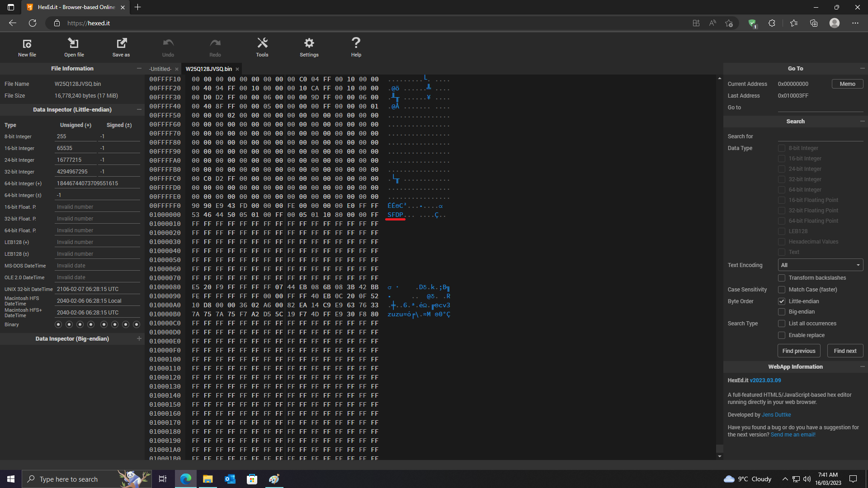868x488 pixels.
Task: Open the Settings gear icon
Action: coord(309,44)
